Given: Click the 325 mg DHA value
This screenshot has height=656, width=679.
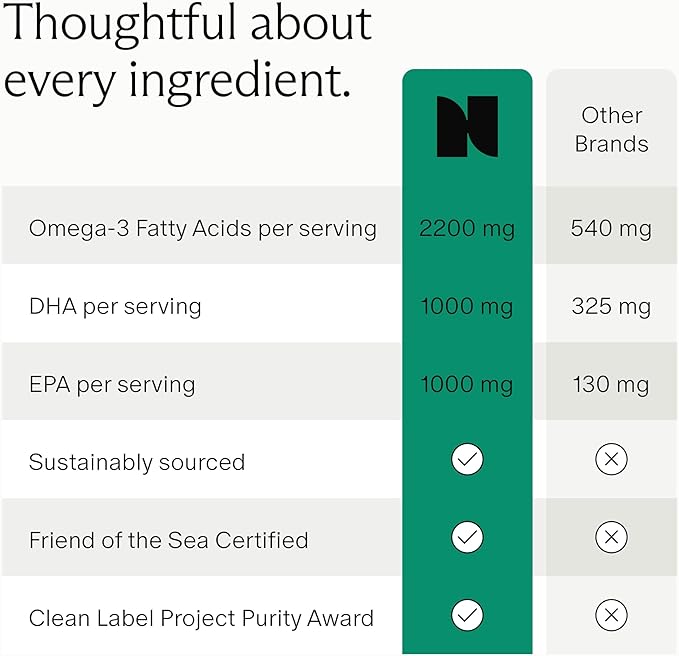Looking at the screenshot, I should [611, 306].
